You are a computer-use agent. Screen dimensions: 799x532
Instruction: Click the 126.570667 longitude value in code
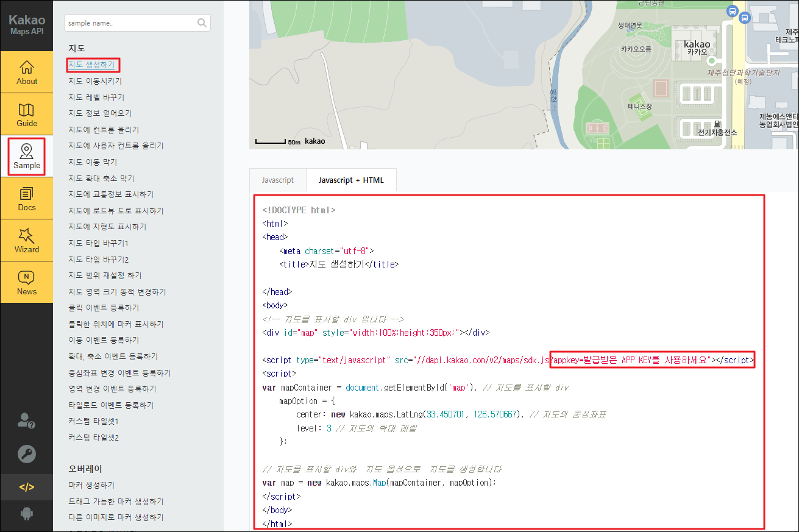point(494,414)
